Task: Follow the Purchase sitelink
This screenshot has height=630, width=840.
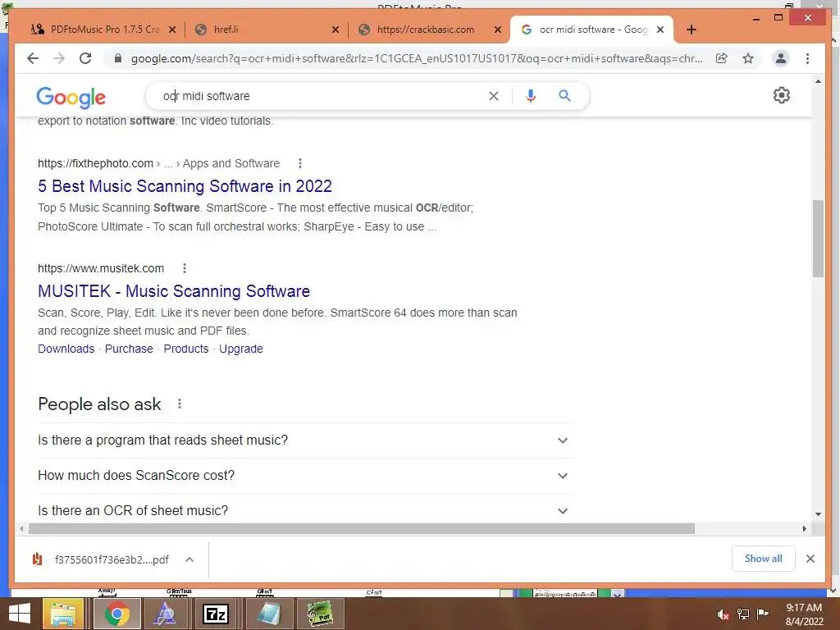Action: [x=129, y=349]
